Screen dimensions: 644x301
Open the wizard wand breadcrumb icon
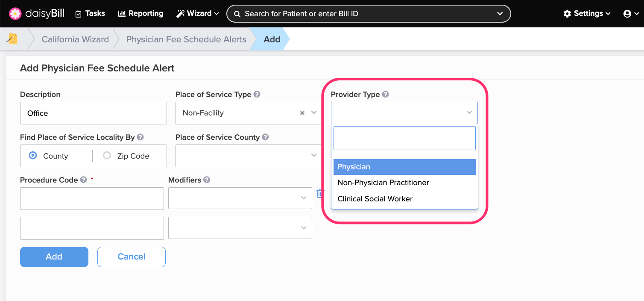click(12, 39)
